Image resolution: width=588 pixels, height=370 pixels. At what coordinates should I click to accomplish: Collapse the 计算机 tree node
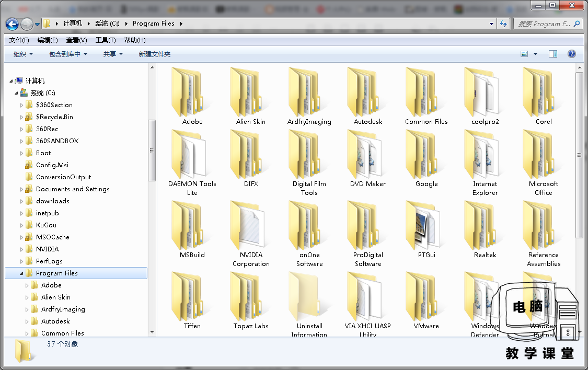11,81
